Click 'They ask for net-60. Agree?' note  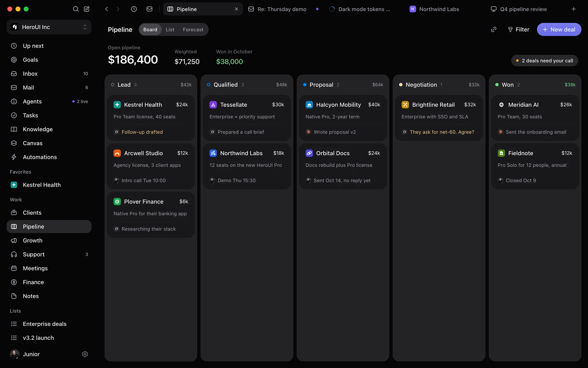[442, 132]
